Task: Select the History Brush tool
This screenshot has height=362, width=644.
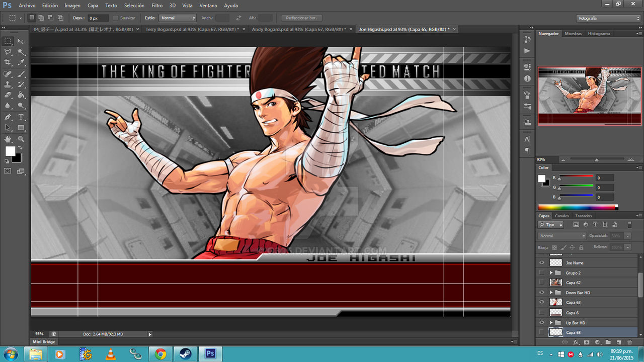Action: (21, 84)
